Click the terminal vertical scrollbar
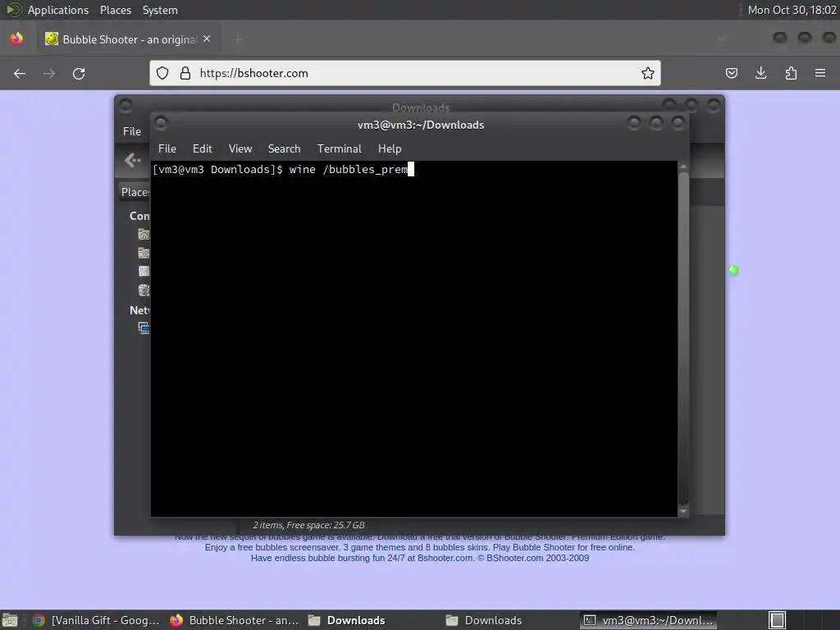Viewport: 840px width, 630px height. click(x=683, y=337)
